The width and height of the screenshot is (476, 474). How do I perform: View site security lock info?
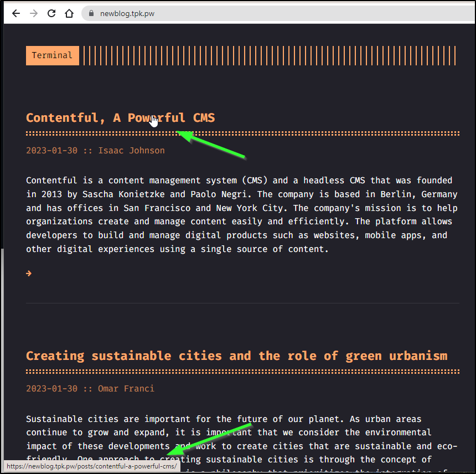[91, 13]
